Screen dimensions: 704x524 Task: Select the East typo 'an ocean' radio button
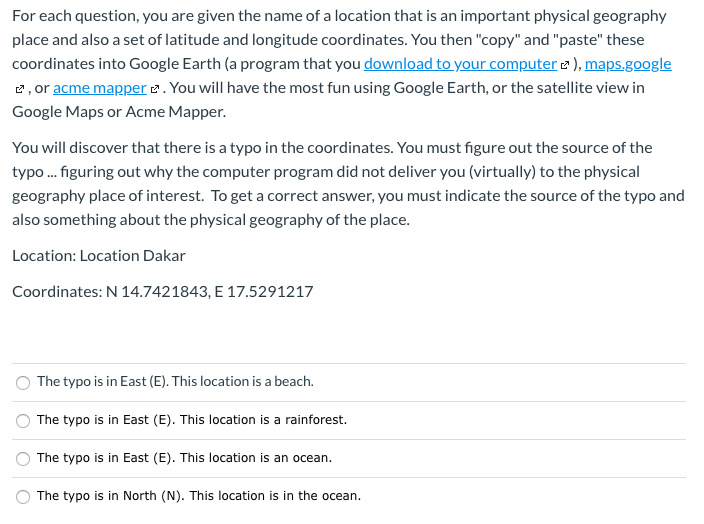point(23,458)
